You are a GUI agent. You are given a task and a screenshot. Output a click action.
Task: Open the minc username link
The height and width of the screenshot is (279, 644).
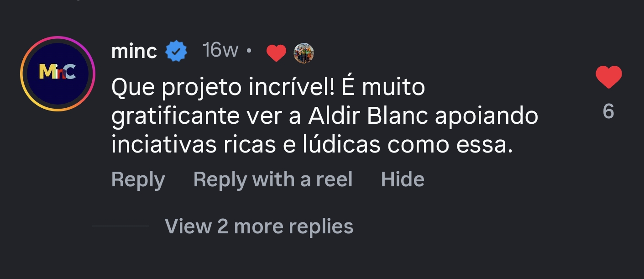pos(134,51)
